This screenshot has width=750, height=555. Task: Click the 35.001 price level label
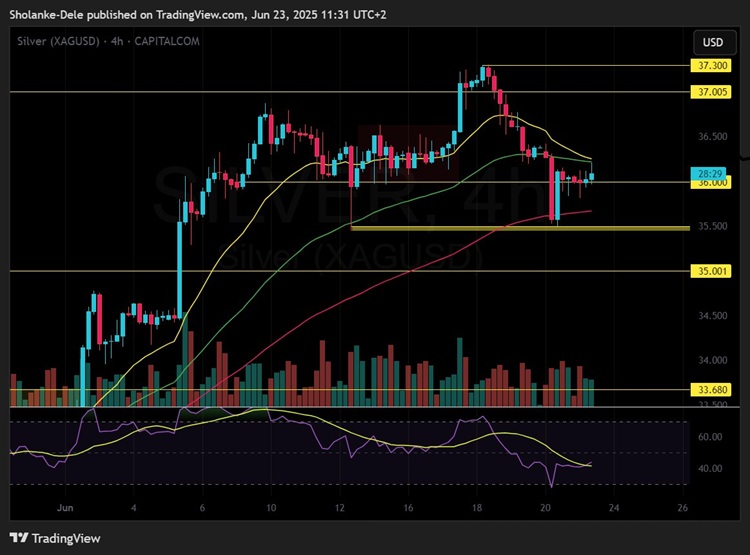point(711,271)
